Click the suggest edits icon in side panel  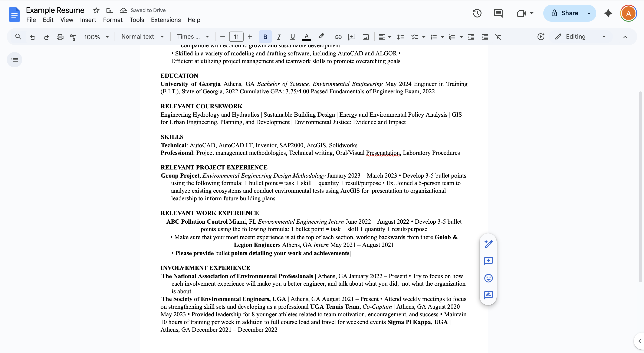(488, 295)
